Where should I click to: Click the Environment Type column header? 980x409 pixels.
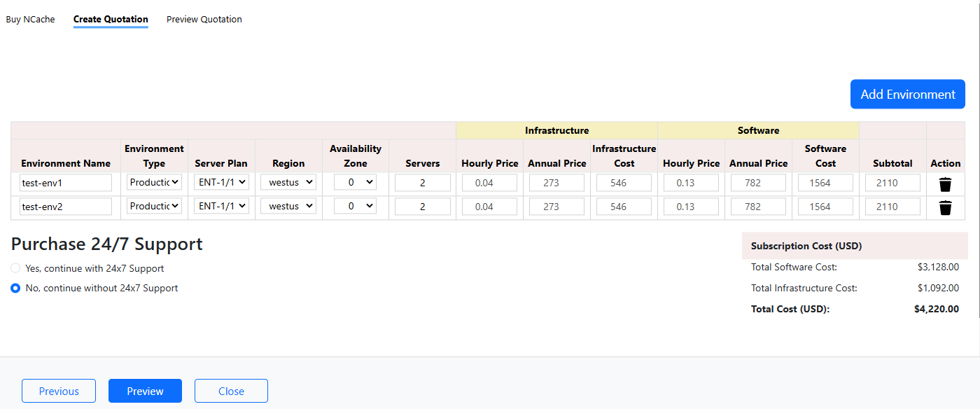pos(154,155)
